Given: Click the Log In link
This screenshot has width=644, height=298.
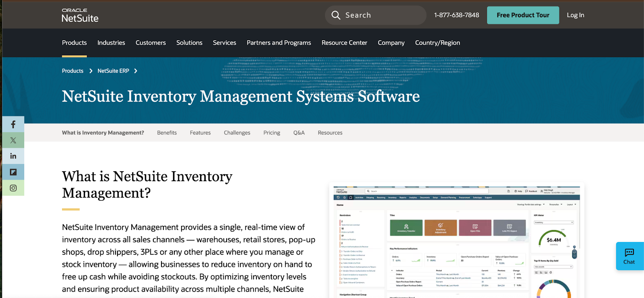Looking at the screenshot, I should [576, 15].
